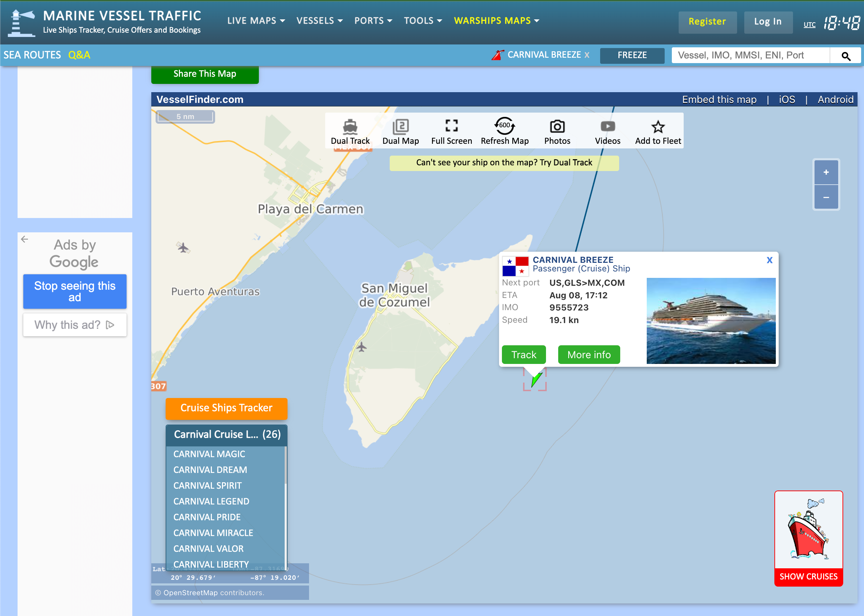Close the Carnival Breeze info popup
The height and width of the screenshot is (616, 864).
769,259
